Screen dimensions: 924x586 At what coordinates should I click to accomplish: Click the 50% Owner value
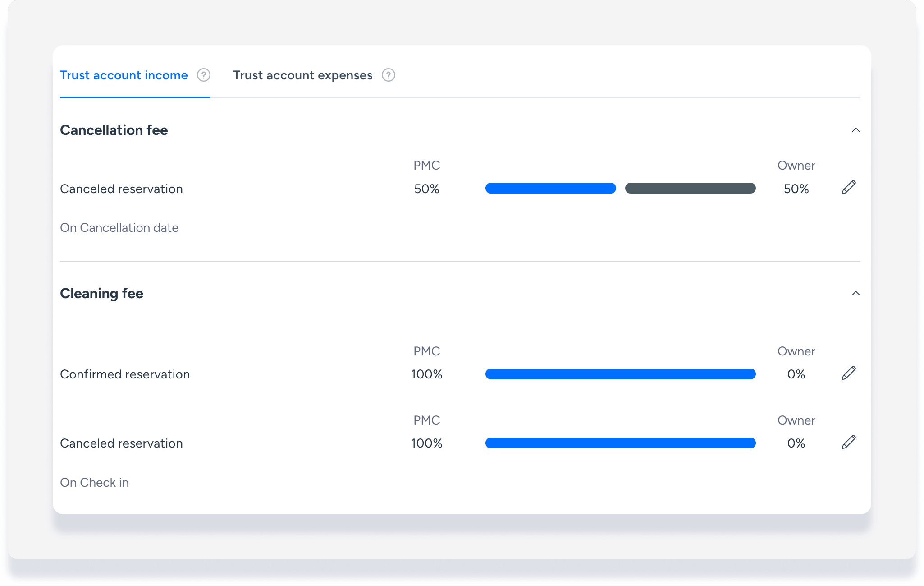tap(796, 189)
